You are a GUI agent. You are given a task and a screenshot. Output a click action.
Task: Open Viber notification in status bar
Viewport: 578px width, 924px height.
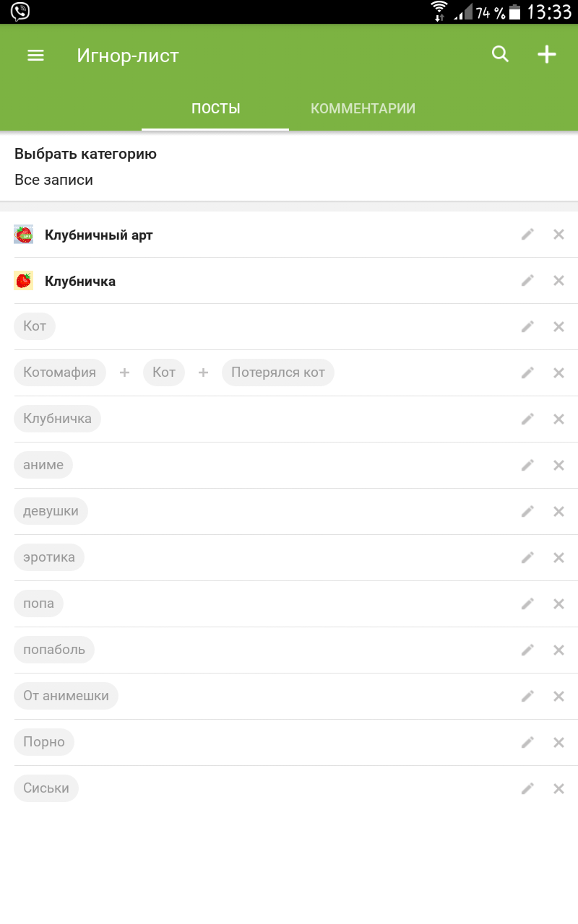click(20, 12)
